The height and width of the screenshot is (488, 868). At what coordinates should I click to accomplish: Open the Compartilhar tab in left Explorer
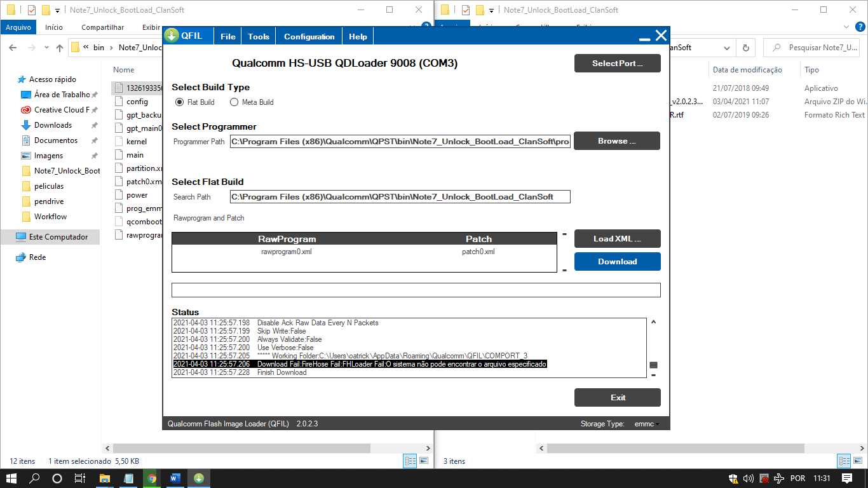103,27
